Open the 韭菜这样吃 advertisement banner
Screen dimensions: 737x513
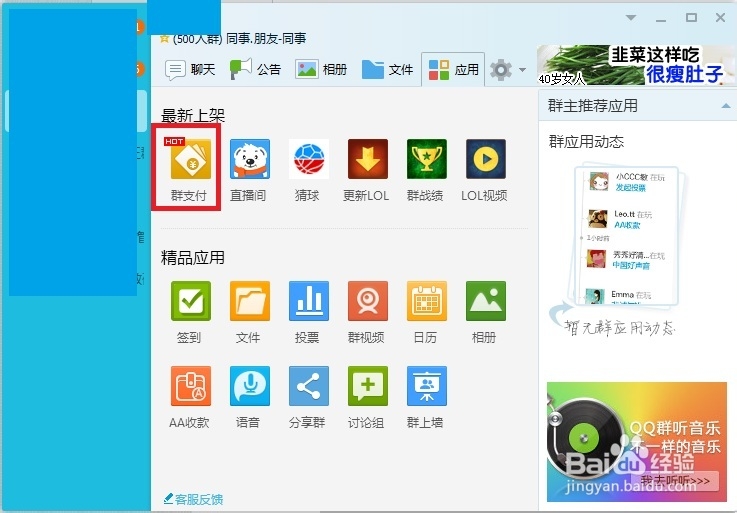pos(635,65)
